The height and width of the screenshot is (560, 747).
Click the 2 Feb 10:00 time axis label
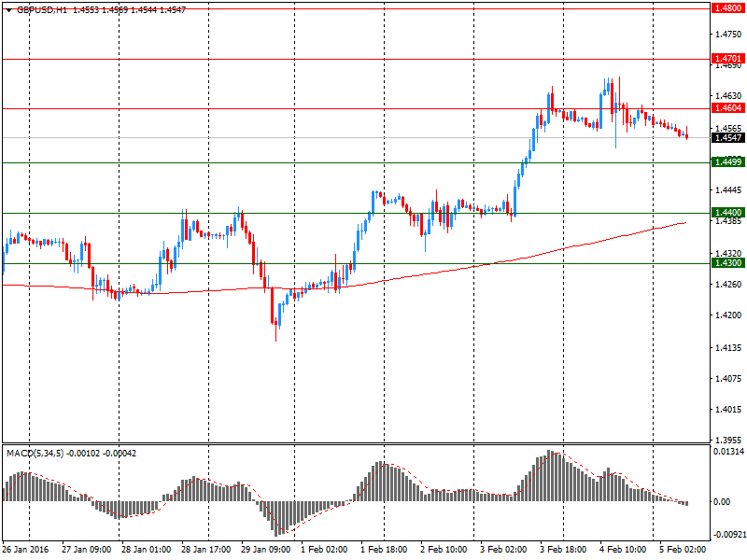pos(444,550)
